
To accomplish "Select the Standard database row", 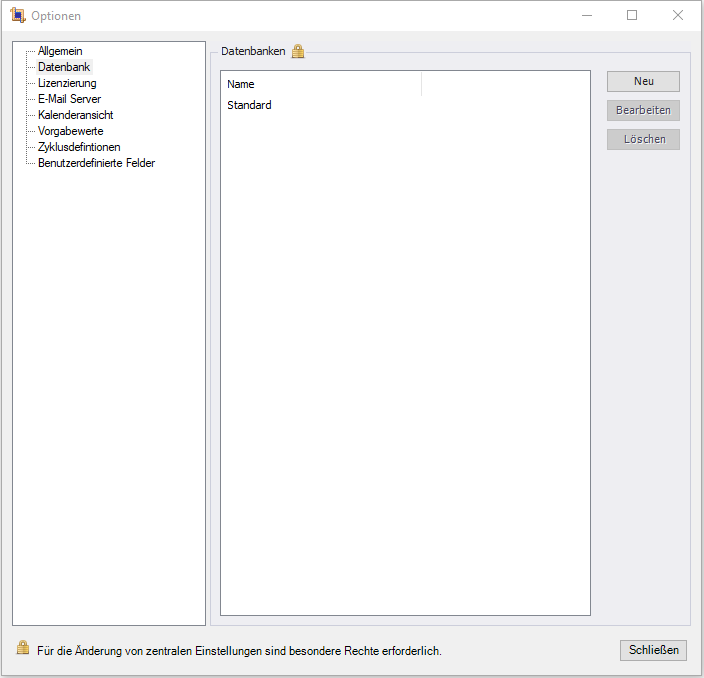I will [x=249, y=105].
